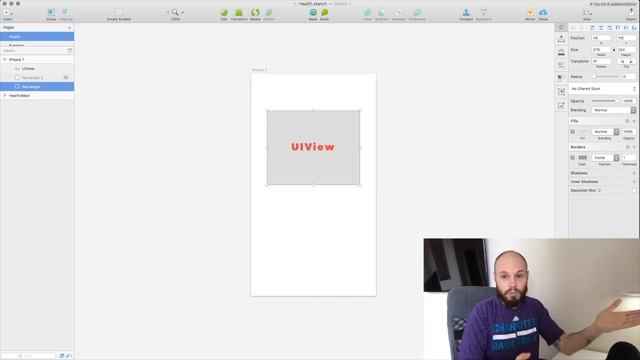Image resolution: width=640 pixels, height=360 pixels.
Task: Click the Flatten toolbar icon
Action: (x=269, y=12)
